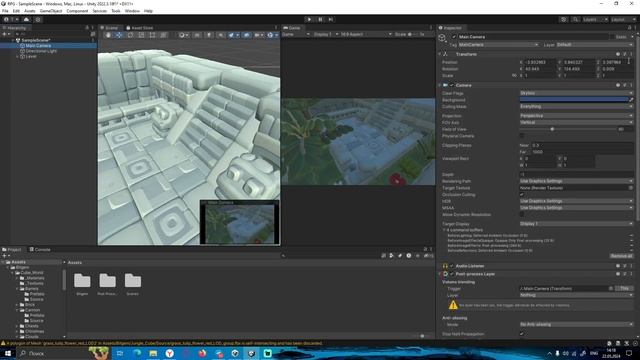The height and width of the screenshot is (360, 640).
Task: Lock the Inspector panel
Action: (629, 28)
